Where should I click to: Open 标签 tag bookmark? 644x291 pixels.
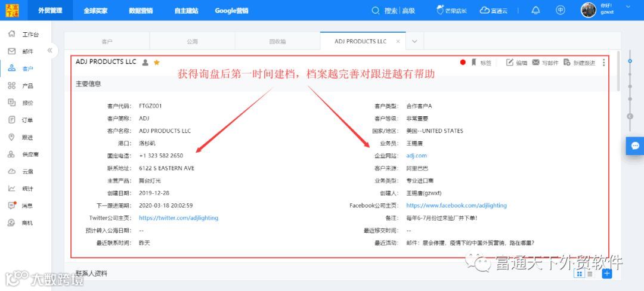482,63
